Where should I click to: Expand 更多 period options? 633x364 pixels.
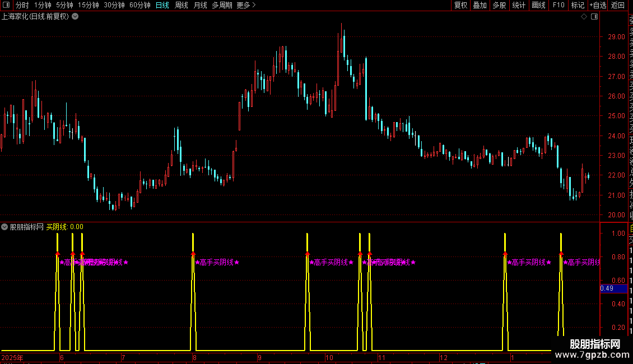pos(246,5)
